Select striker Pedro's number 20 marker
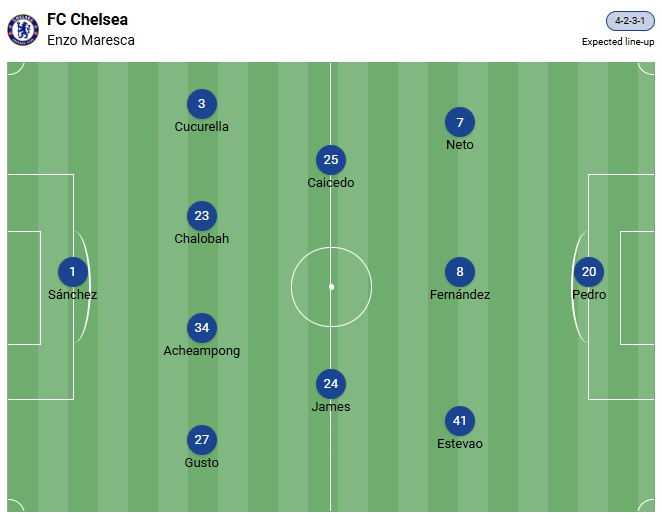This screenshot has width=662, height=519. click(x=589, y=272)
